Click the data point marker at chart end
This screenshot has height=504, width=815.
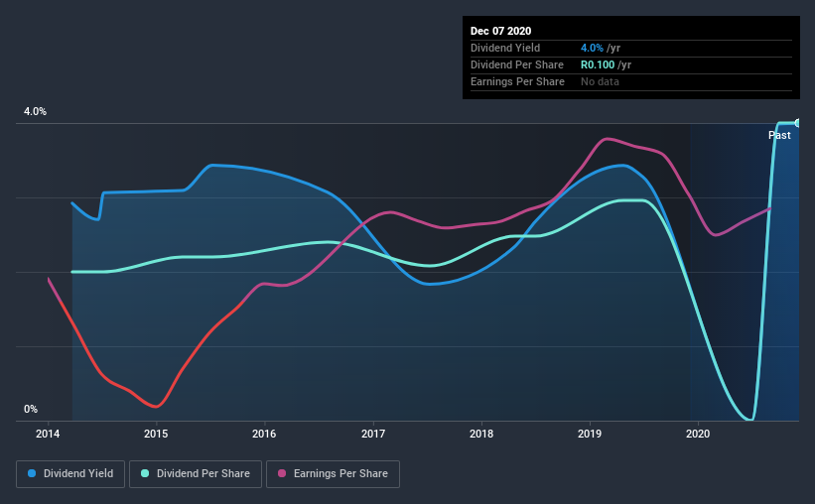(797, 123)
